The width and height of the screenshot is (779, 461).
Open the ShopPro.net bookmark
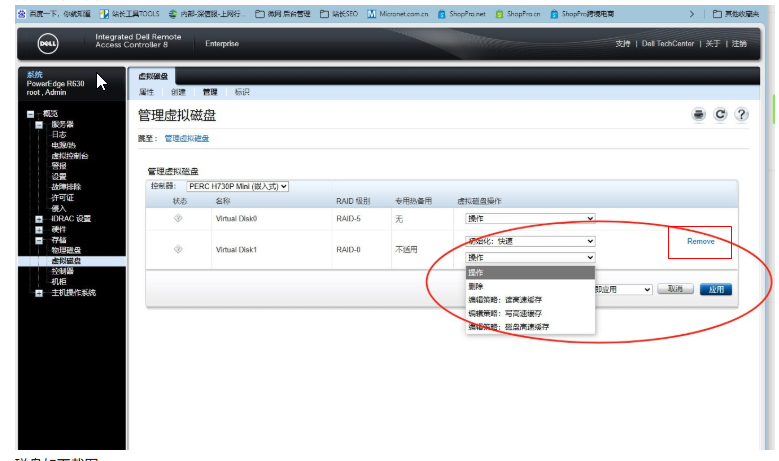pyautogui.click(x=464, y=14)
